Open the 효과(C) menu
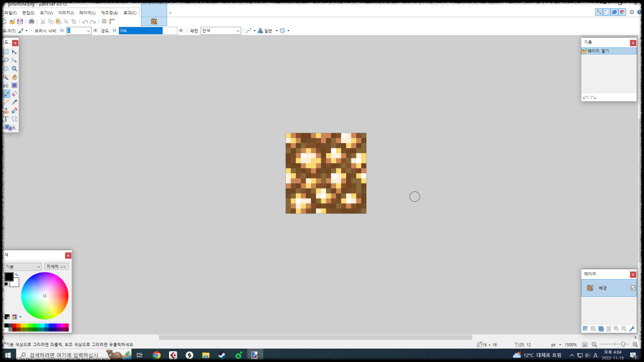644x362 pixels. [x=130, y=13]
